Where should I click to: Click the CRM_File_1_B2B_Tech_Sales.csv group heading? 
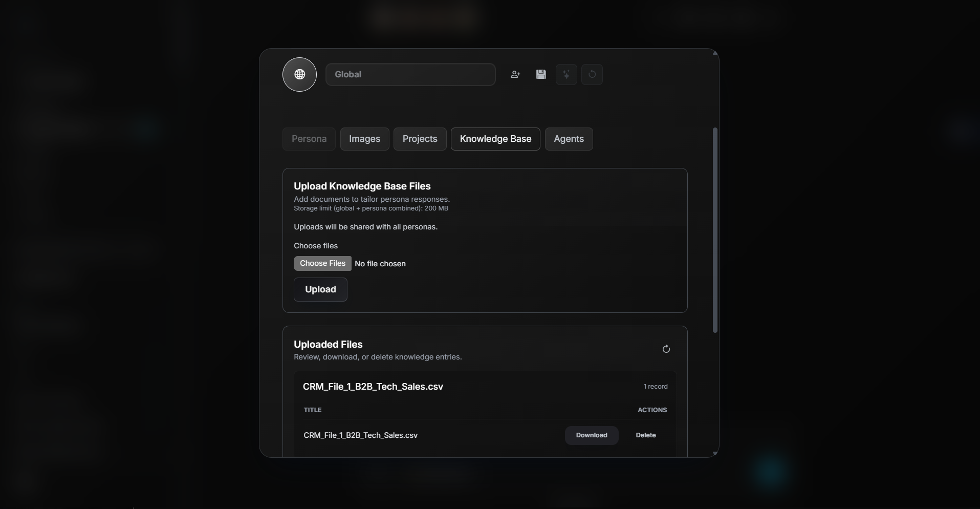[373, 387]
